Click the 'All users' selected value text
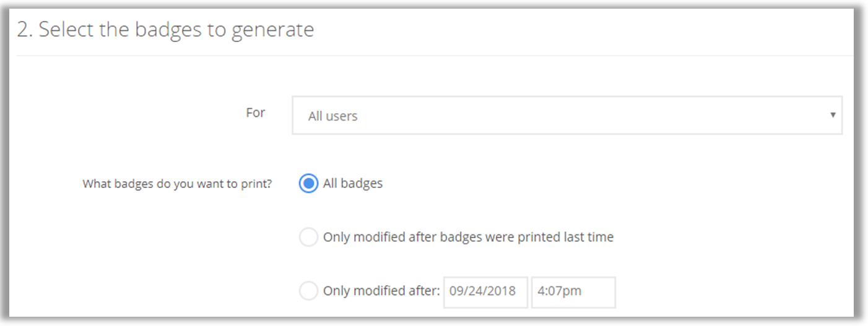The height and width of the screenshot is (326, 868). [x=333, y=116]
